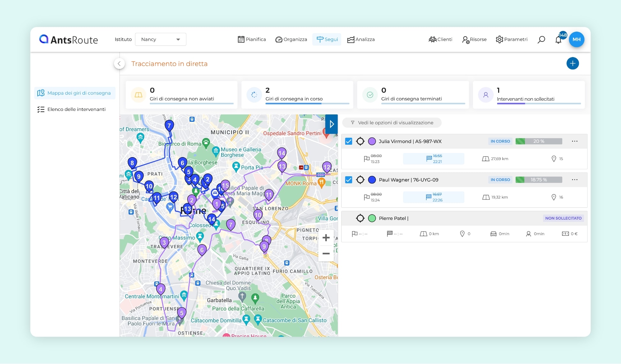Uncheck Julia Virmond's route checkbox
The height and width of the screenshot is (364, 621).
[x=348, y=141]
